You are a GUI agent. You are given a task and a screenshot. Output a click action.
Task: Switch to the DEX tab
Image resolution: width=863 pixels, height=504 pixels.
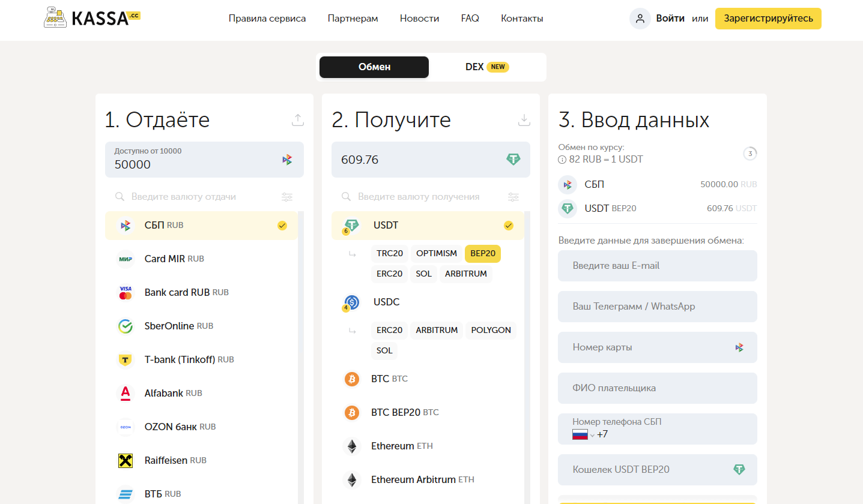474,67
